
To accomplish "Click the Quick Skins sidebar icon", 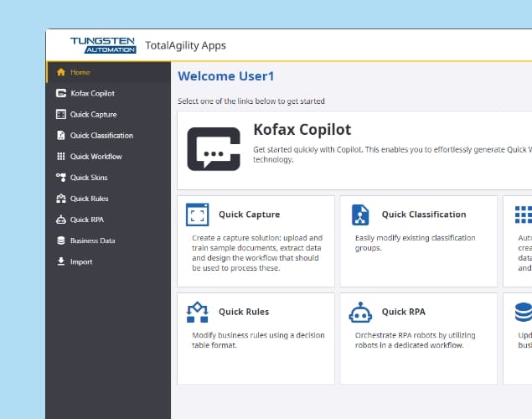I will (x=61, y=178).
